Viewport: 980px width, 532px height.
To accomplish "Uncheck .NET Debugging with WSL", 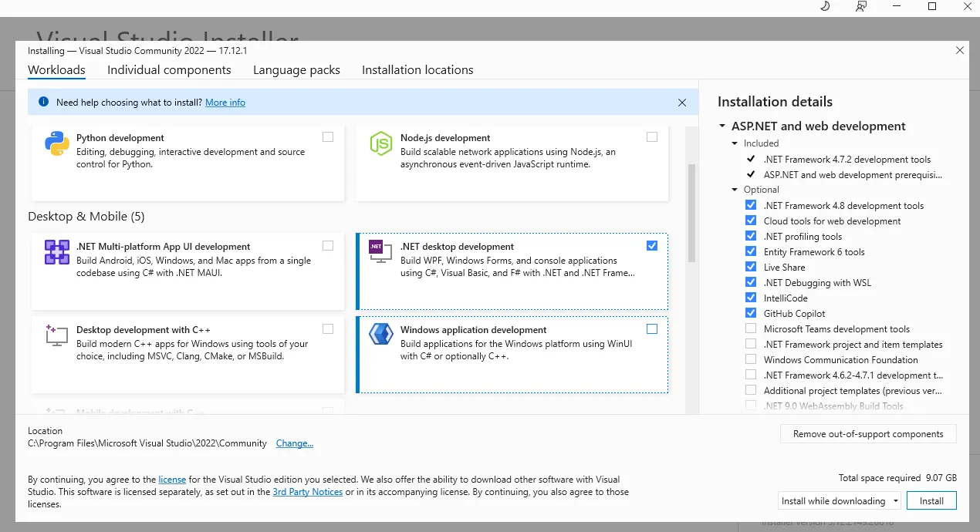I will point(751,282).
